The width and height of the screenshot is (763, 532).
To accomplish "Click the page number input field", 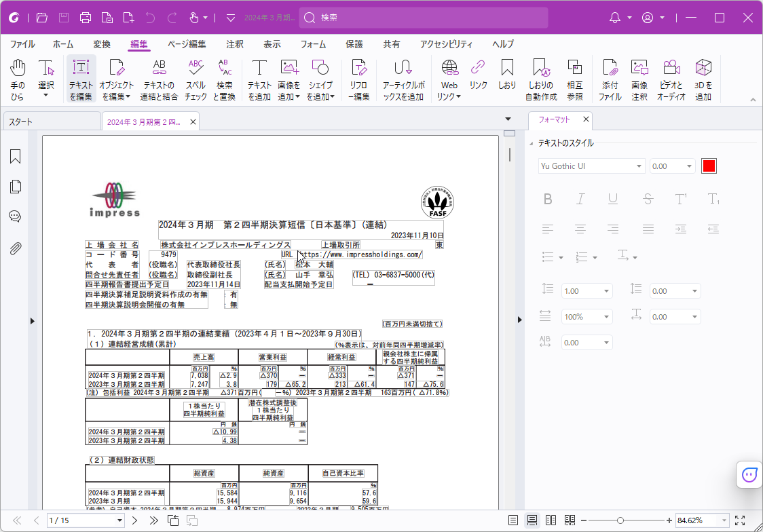I will [75, 520].
